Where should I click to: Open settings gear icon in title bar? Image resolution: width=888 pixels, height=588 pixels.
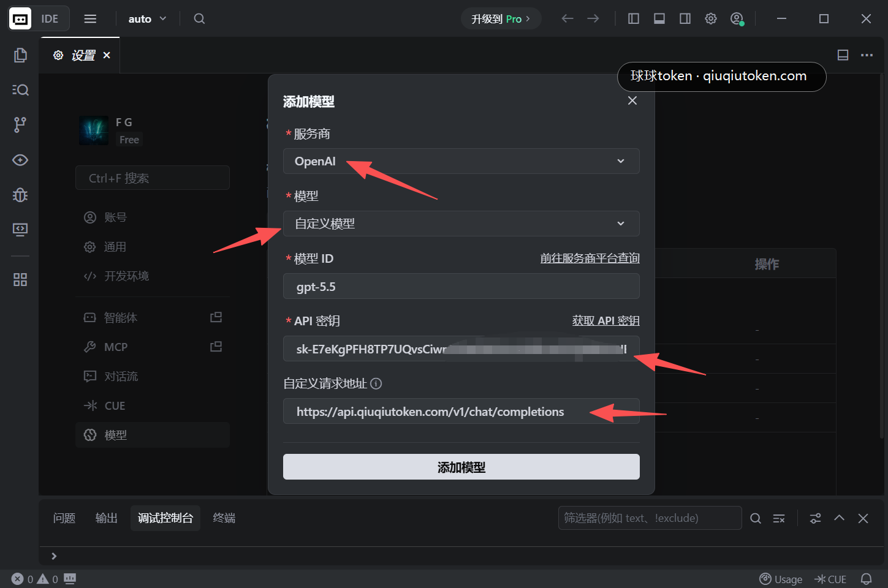(711, 19)
